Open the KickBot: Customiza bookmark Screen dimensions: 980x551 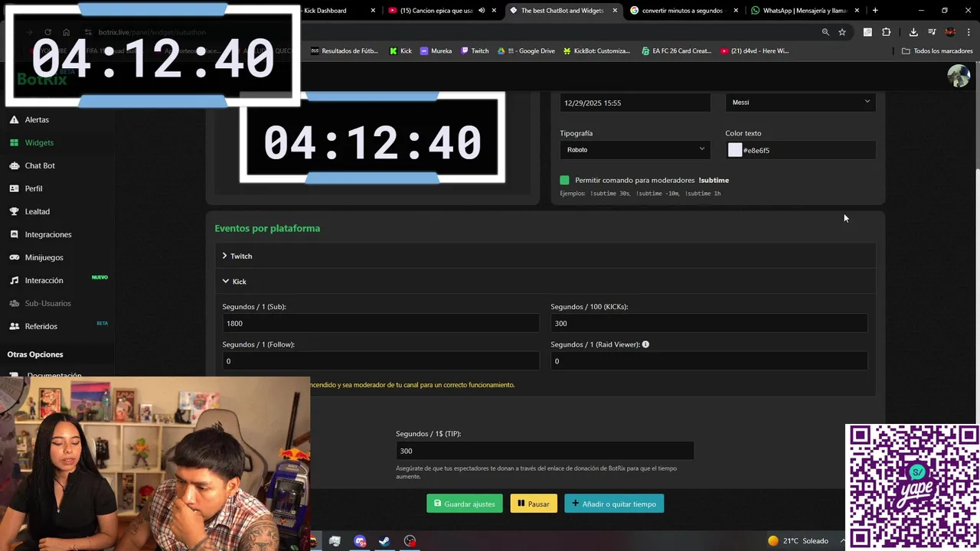pyautogui.click(x=596, y=51)
